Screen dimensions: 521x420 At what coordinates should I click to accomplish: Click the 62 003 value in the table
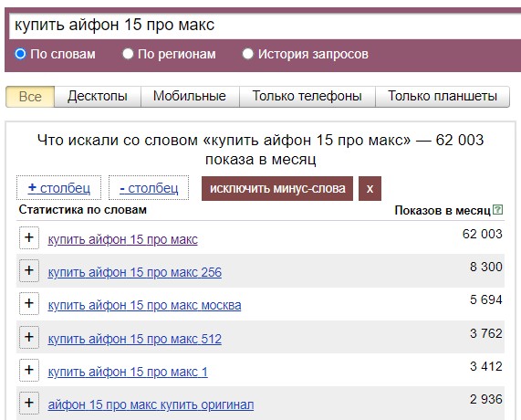coord(482,234)
